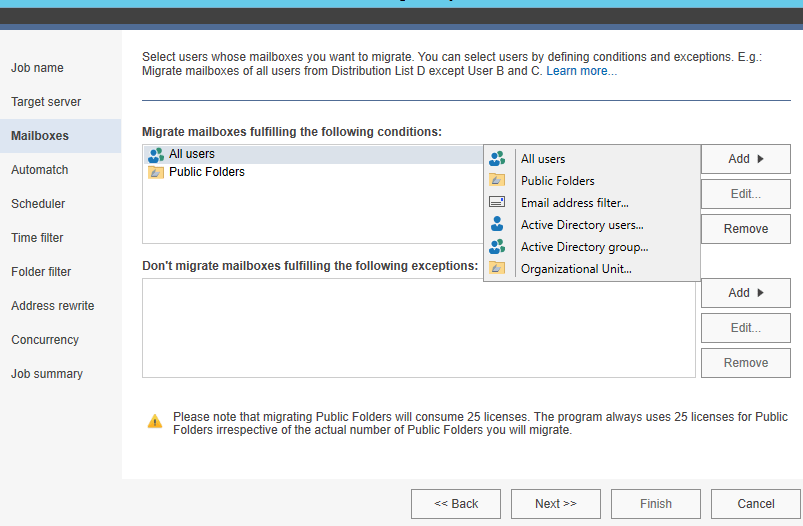Image resolution: width=803 pixels, height=526 pixels.
Task: Choose All users from the Add menu
Action: point(591,159)
